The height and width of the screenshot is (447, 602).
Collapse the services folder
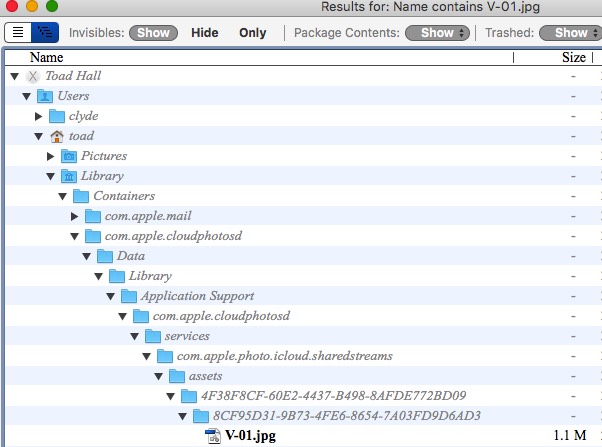pos(134,336)
